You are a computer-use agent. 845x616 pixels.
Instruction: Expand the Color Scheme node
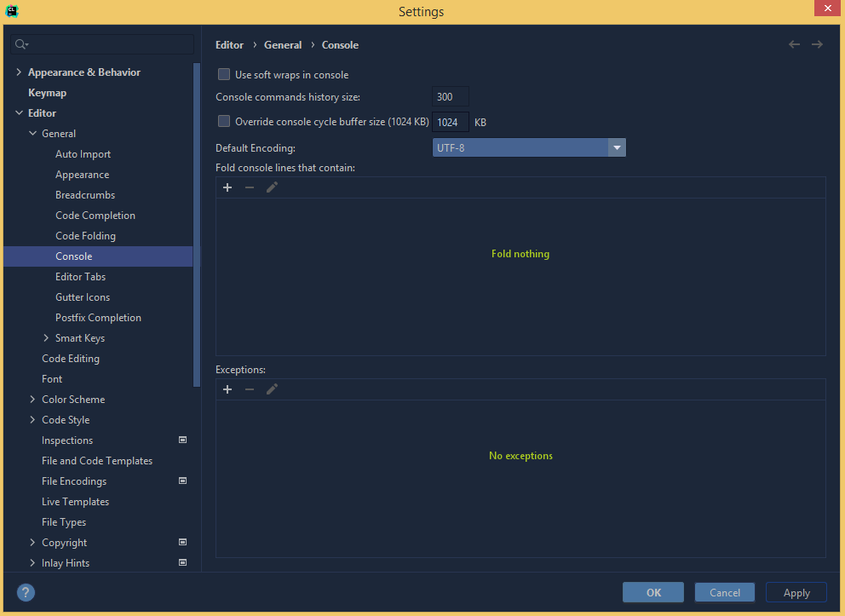click(x=32, y=400)
